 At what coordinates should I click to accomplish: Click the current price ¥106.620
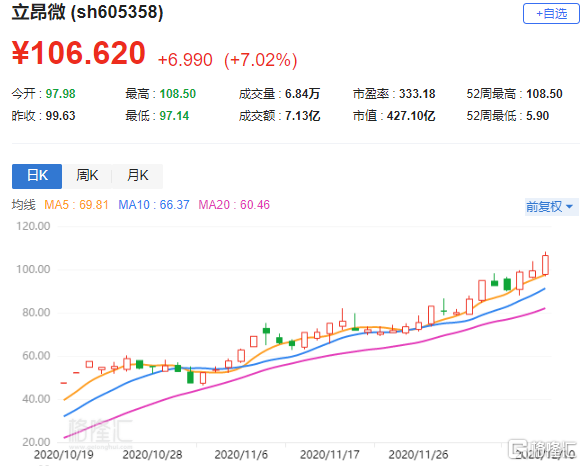[78, 53]
